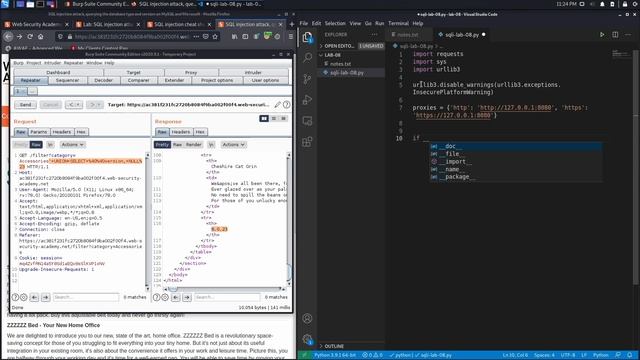Select tabbed request/response layout
This screenshot has width=640, height=360.
[284, 118]
